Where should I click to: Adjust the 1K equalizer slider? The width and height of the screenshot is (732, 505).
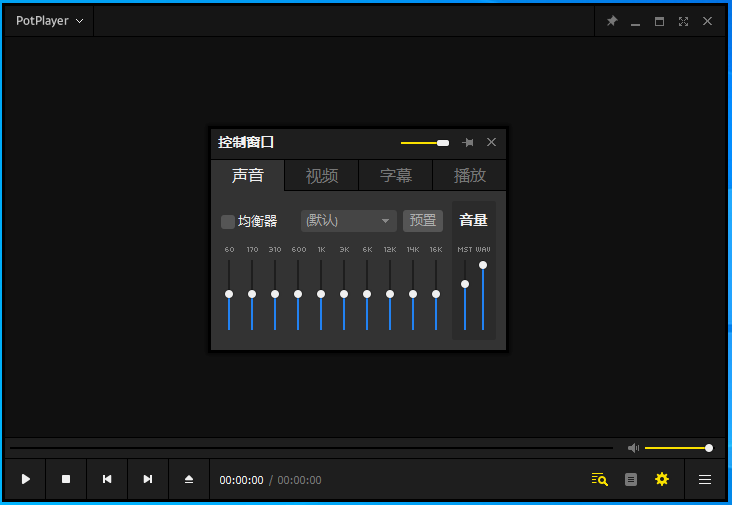tap(321, 295)
